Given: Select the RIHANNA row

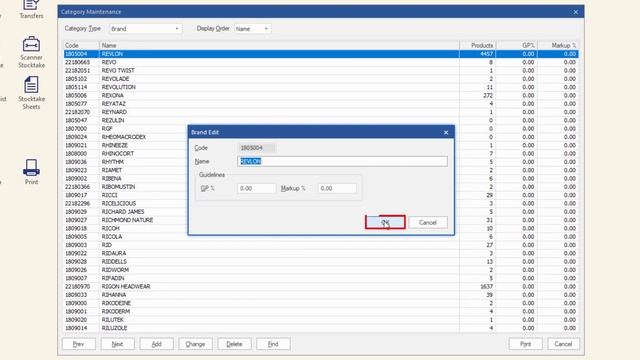Looking at the screenshot, I should (x=321, y=295).
